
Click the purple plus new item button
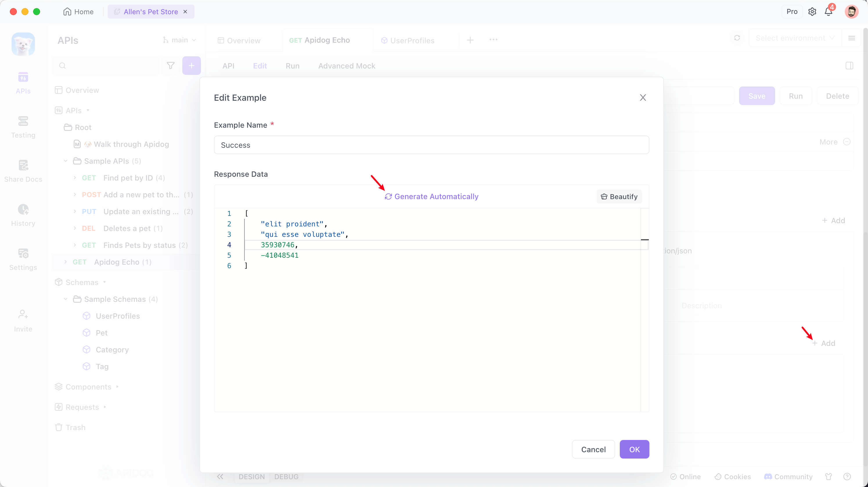191,65
